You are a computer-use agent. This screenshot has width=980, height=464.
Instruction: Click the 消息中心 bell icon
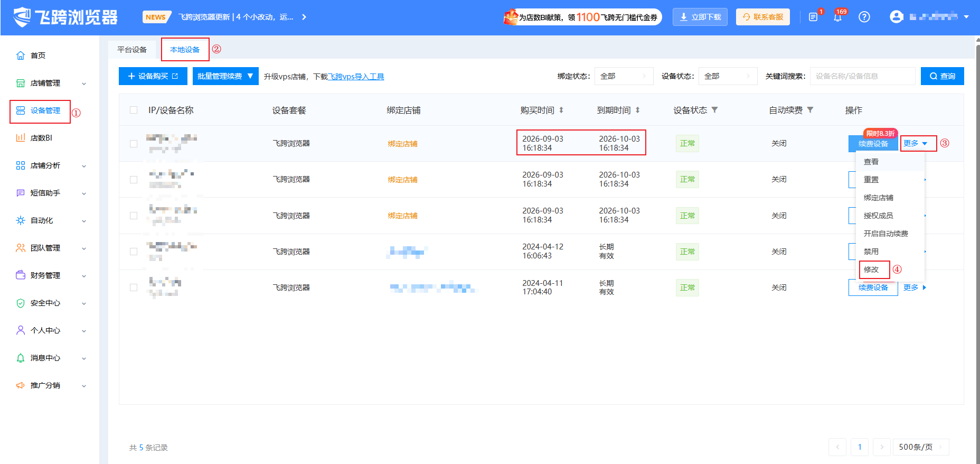(21, 358)
